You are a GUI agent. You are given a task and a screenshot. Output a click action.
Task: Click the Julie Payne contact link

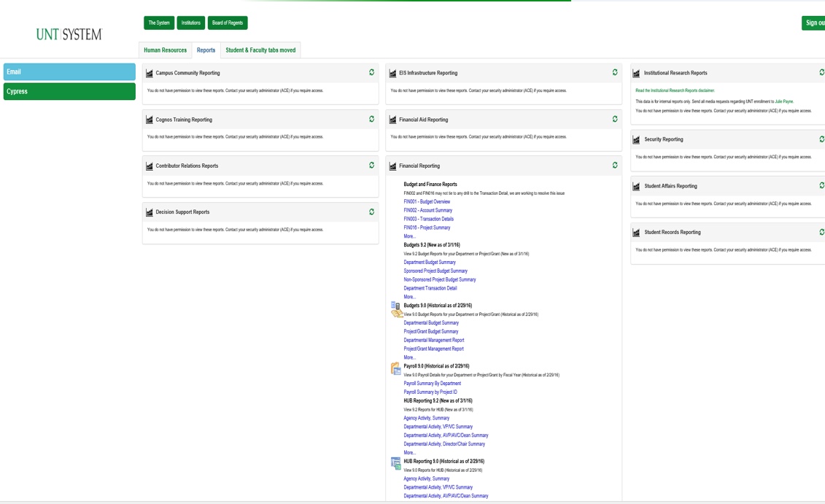[784, 101]
